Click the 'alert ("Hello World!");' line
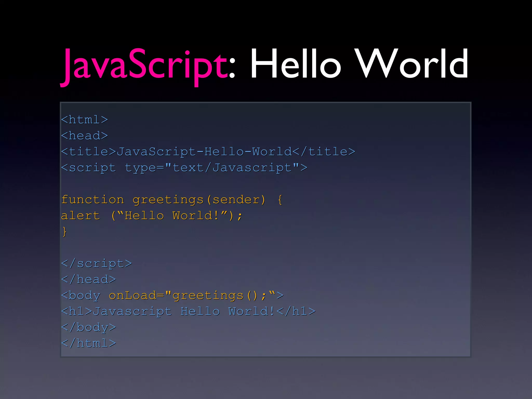Image resolution: width=532 pixels, height=399 pixels. click(x=152, y=216)
